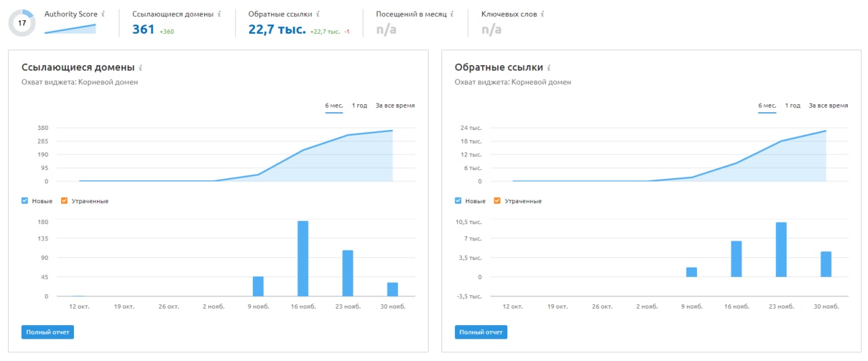Image resolution: width=868 pixels, height=361 pixels.
Task: Click the 16 нояб. bar in referring domains chart
Action: (303, 259)
